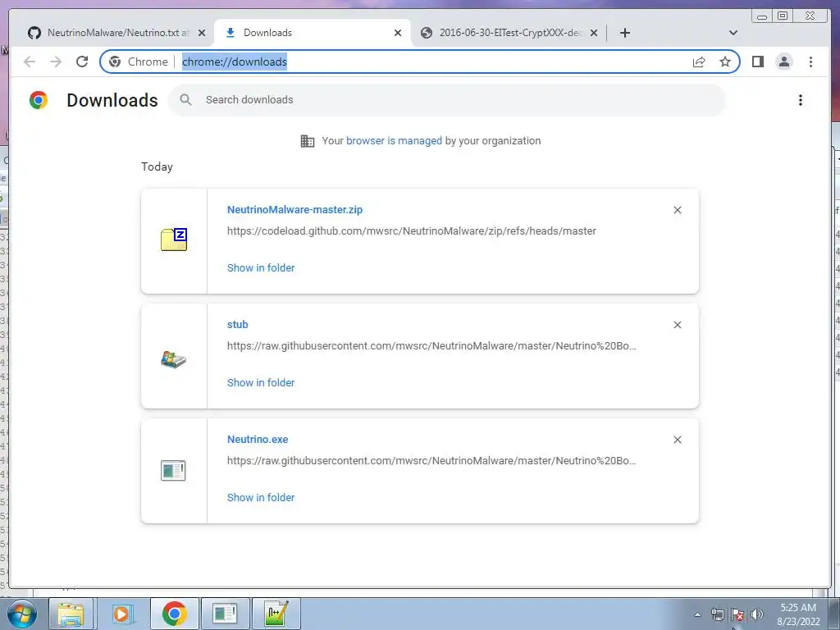Show hidden tray icons arrow
The width and height of the screenshot is (840, 630).
697,614
